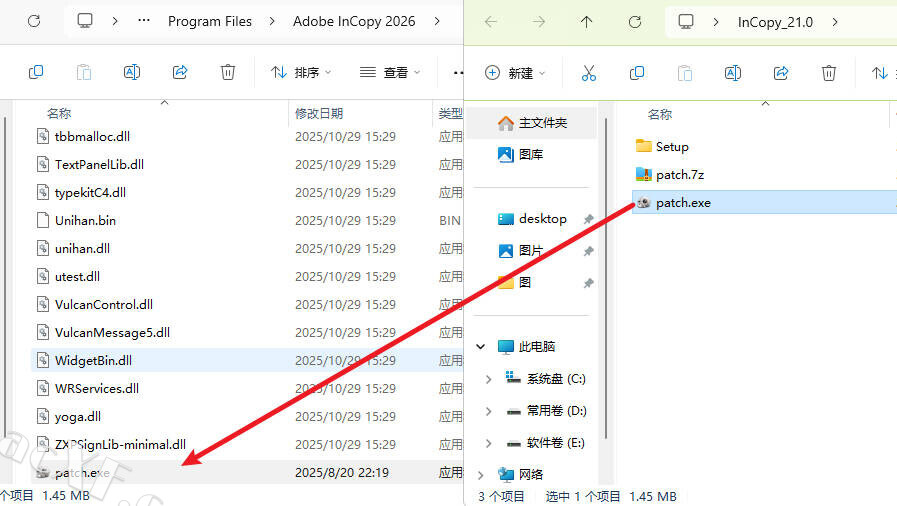Select the patch.7z file
The height and width of the screenshot is (506, 897).
(680, 175)
